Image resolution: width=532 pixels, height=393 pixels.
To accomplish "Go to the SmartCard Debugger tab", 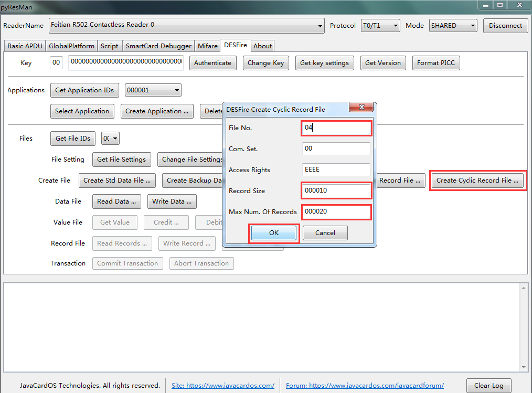I will coord(159,46).
